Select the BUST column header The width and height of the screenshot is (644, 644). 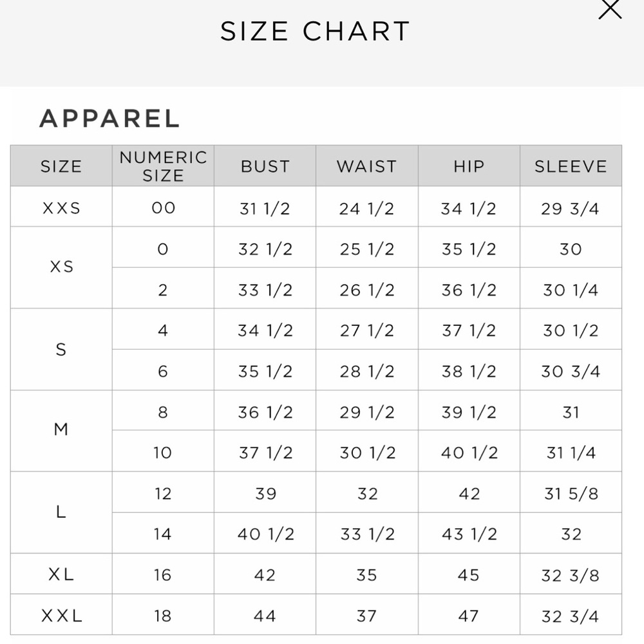point(265,166)
